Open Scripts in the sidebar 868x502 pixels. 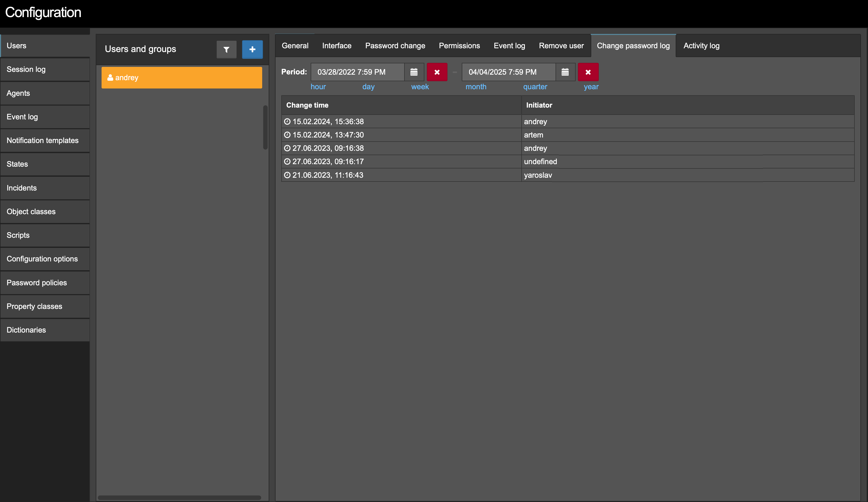(x=45, y=235)
